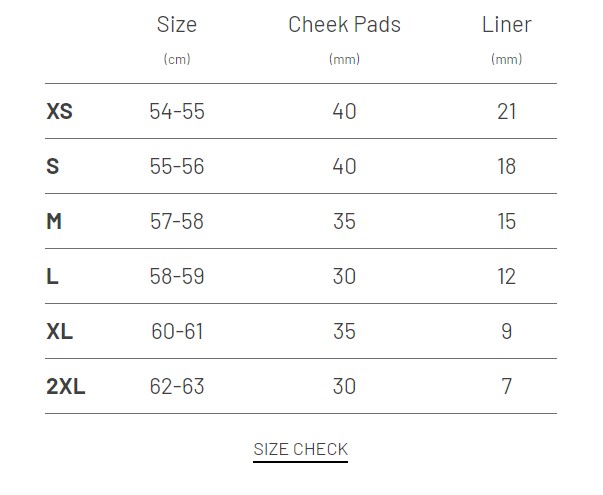Open the SIZE CHECK link
The image size is (603, 495).
pos(300,449)
